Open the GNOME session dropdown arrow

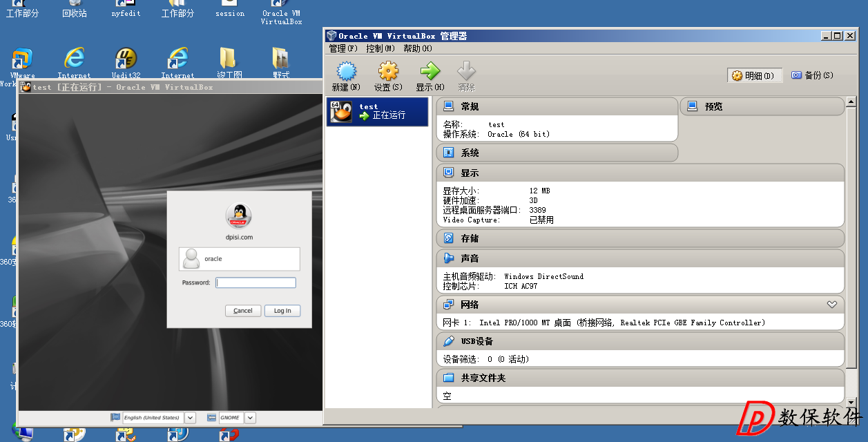(x=251, y=418)
